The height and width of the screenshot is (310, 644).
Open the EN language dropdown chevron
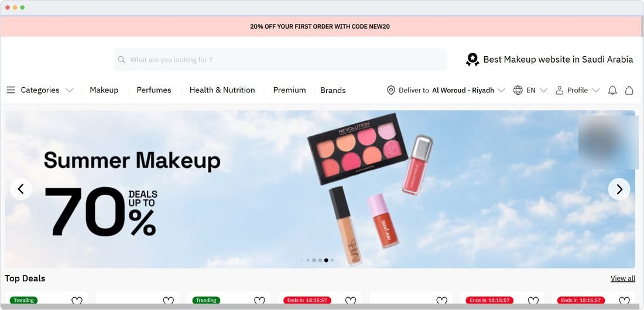(543, 90)
